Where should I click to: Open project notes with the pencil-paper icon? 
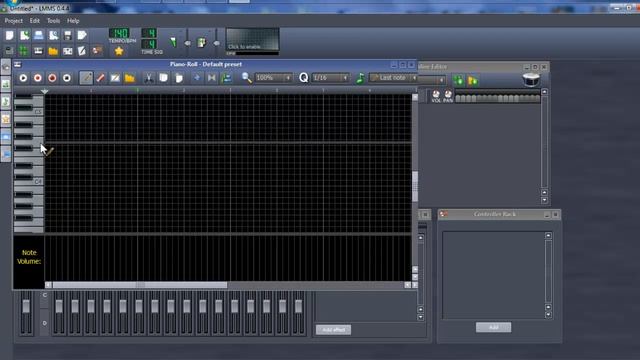point(82,51)
